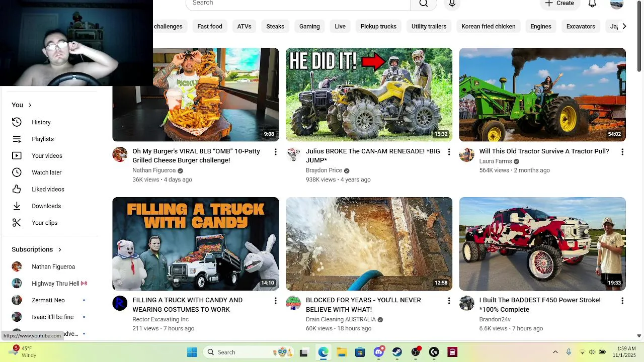The image size is (644, 362).
Task: Click title Will This Old Tractor Survive
Action: click(544, 151)
